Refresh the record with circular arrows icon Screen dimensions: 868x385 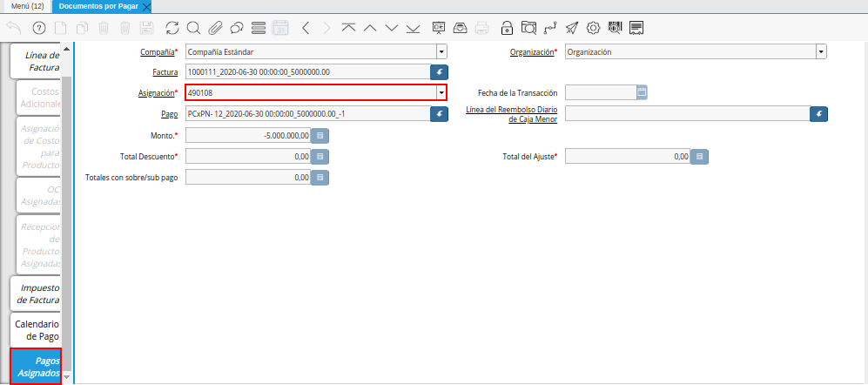click(x=172, y=28)
